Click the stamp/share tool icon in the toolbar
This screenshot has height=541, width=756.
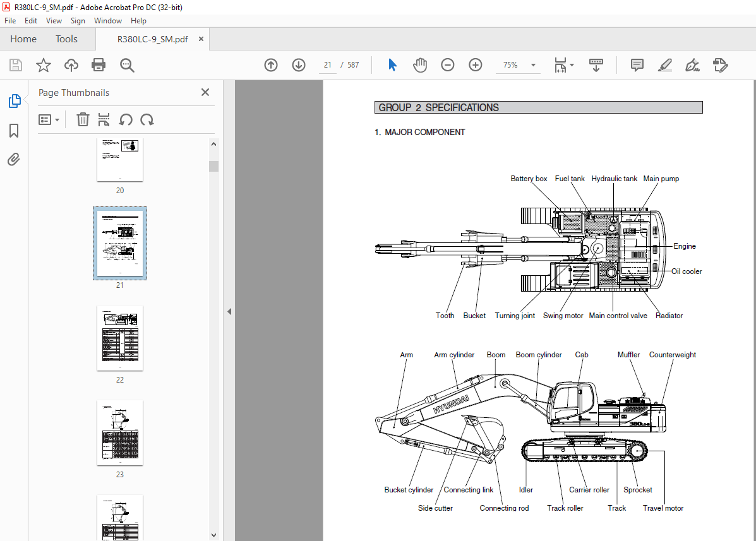tap(721, 65)
